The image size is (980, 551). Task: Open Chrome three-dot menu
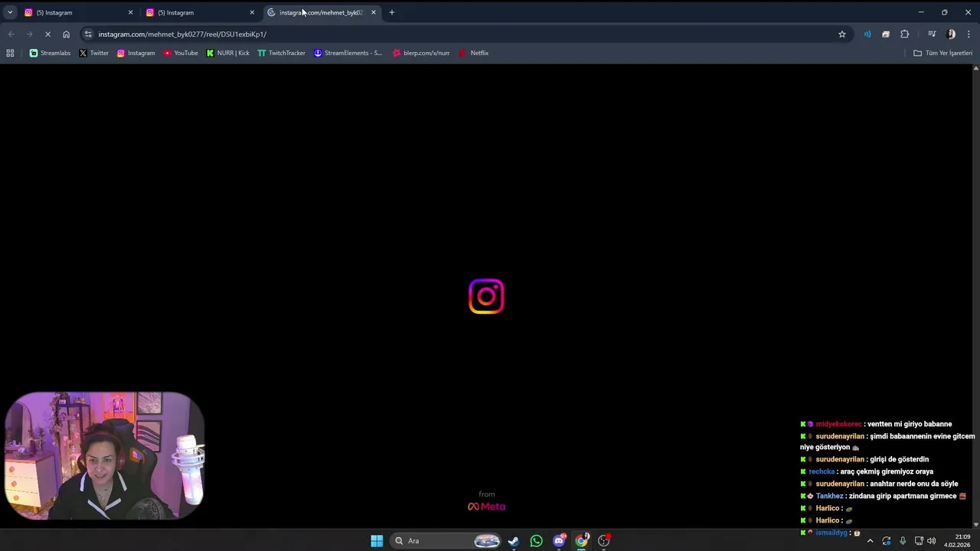pyautogui.click(x=969, y=34)
